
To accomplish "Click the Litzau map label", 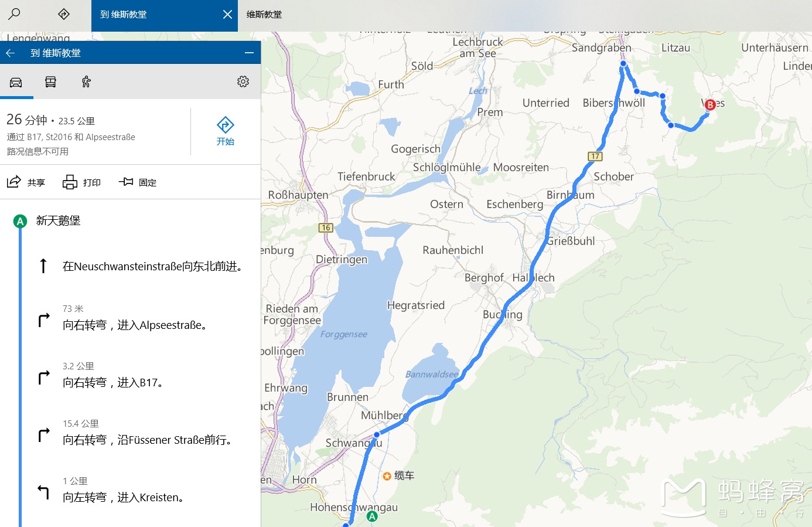I will coord(675,48).
